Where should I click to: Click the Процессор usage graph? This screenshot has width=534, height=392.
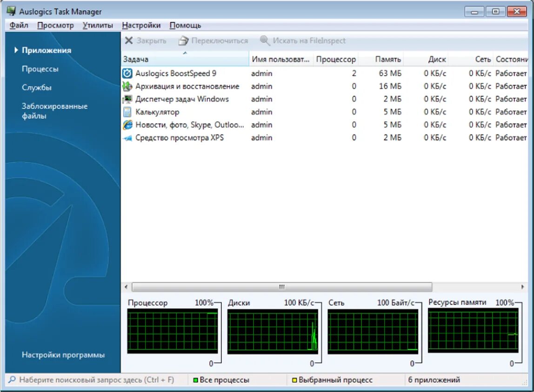tap(172, 331)
